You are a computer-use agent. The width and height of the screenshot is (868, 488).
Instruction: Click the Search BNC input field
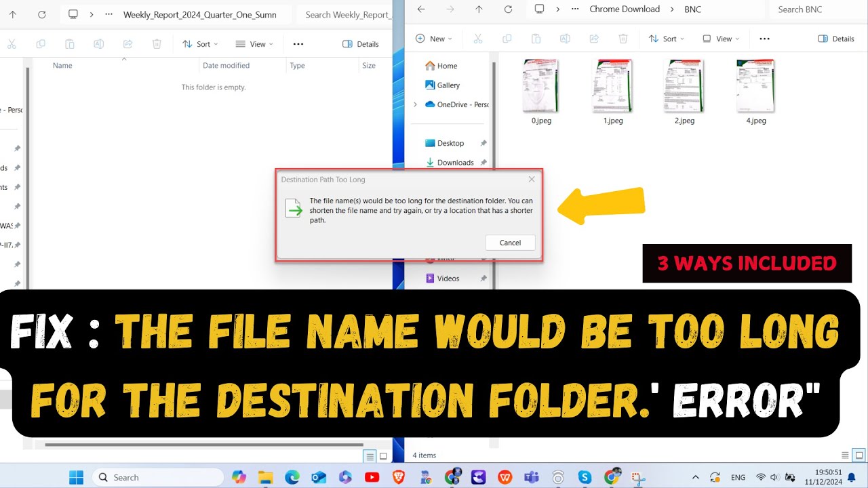[x=818, y=9]
